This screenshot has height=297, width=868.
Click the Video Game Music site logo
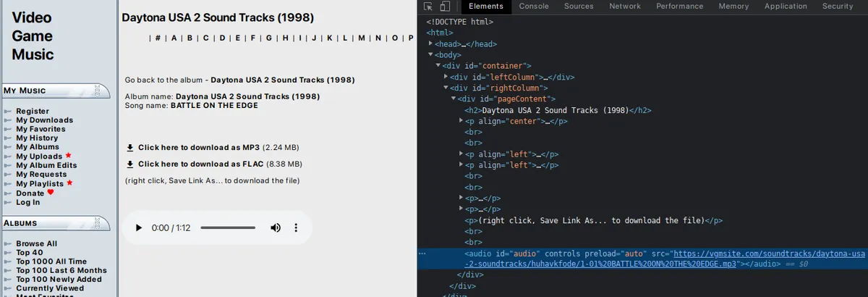[x=33, y=36]
